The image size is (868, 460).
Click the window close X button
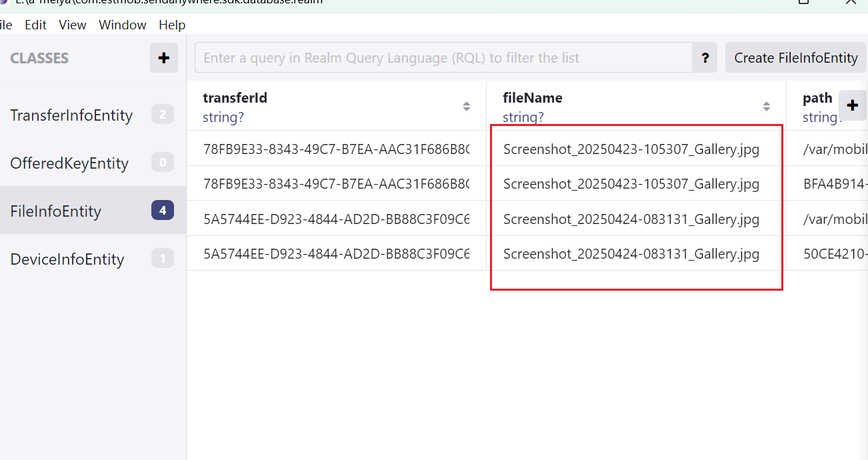coord(850,3)
